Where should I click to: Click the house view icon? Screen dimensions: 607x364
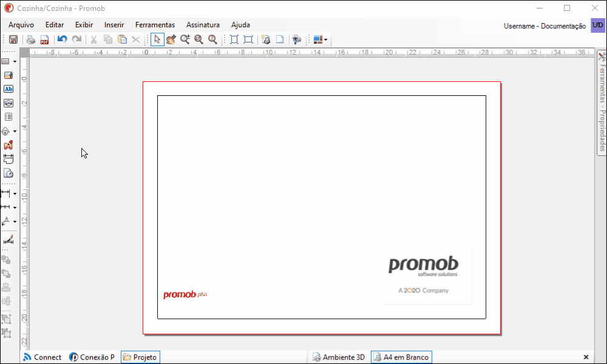(5, 132)
